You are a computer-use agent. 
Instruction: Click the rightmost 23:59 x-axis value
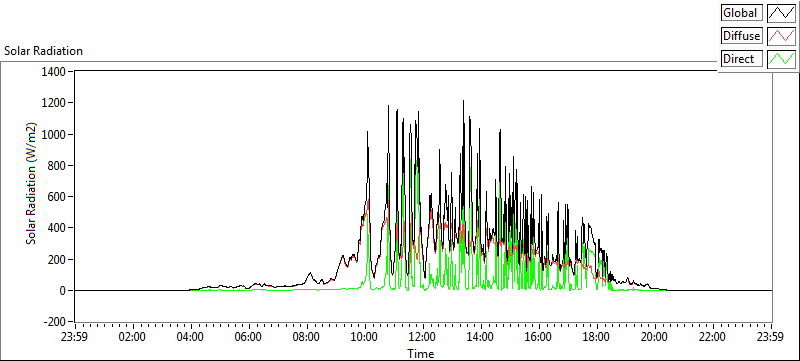pos(771,337)
